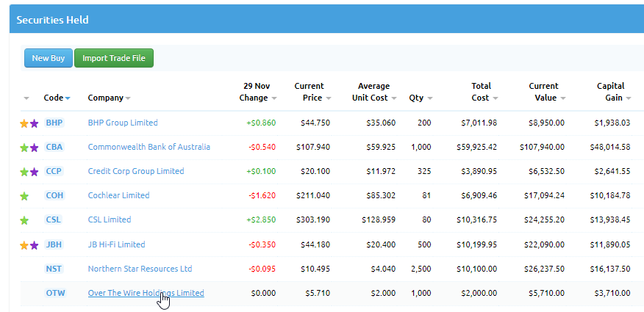Open the star column sort arrow
This screenshot has width=644, height=312.
[x=27, y=98]
